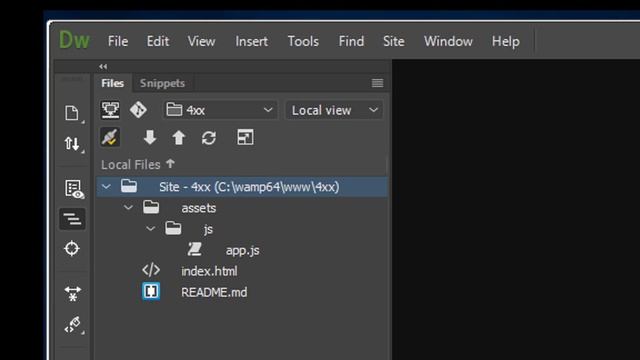Viewport: 640px width, 360px height.
Task: Click the File Management arrows icon
Action: click(x=72, y=144)
